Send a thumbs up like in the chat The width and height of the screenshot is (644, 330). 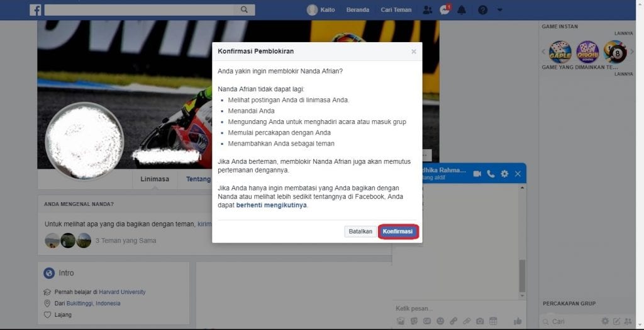pyautogui.click(x=517, y=321)
